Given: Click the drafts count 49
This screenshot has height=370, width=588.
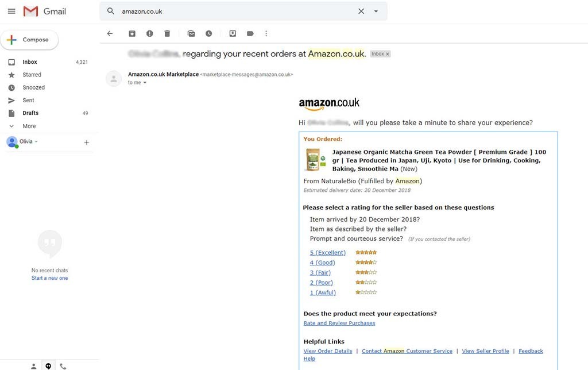Looking at the screenshot, I should coord(85,113).
